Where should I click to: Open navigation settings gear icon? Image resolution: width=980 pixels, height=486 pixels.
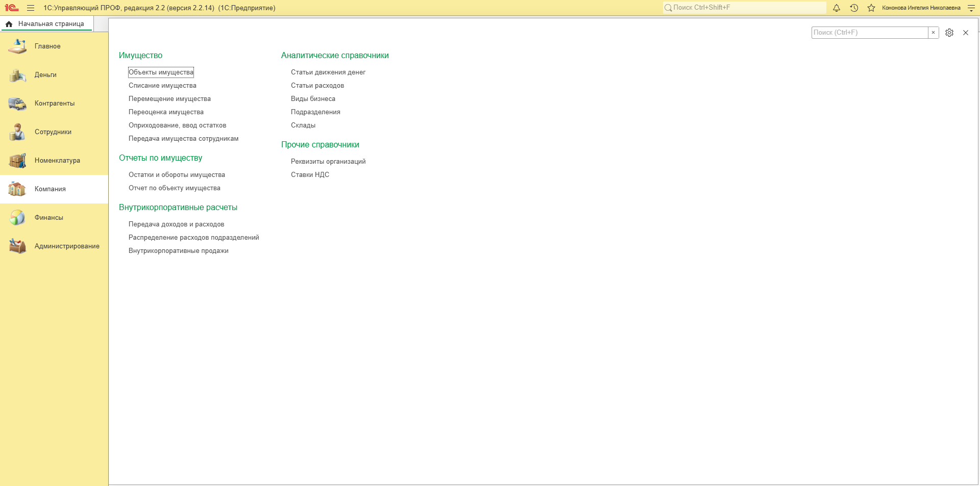coord(949,33)
